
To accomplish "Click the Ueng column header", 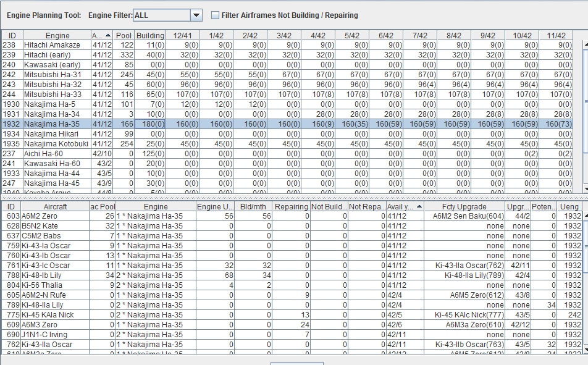I will 569,207.
